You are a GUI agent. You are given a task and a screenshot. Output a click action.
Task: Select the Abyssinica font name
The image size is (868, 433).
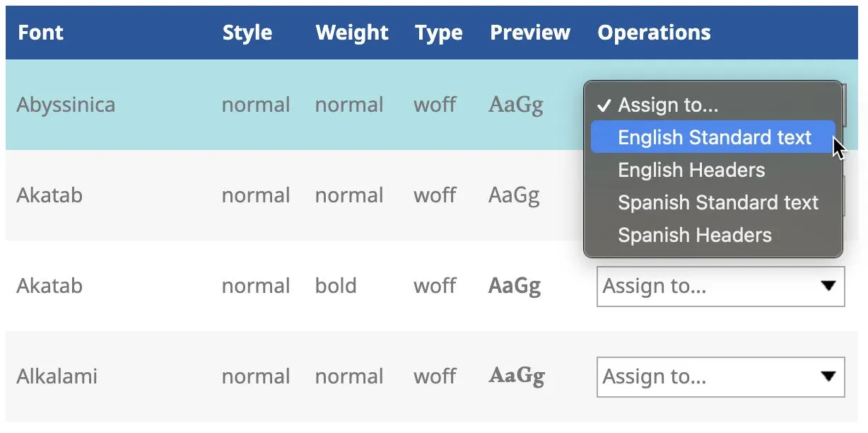pyautogui.click(x=66, y=105)
